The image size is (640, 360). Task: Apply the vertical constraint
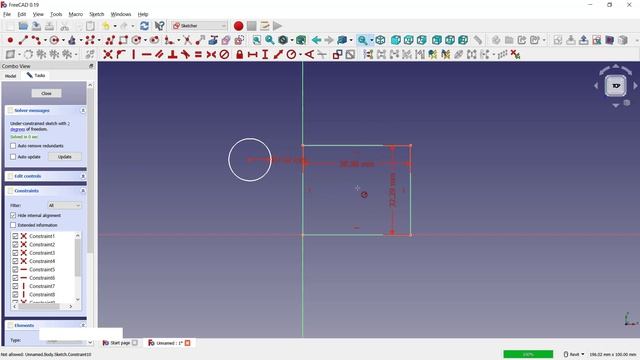[x=133, y=54]
